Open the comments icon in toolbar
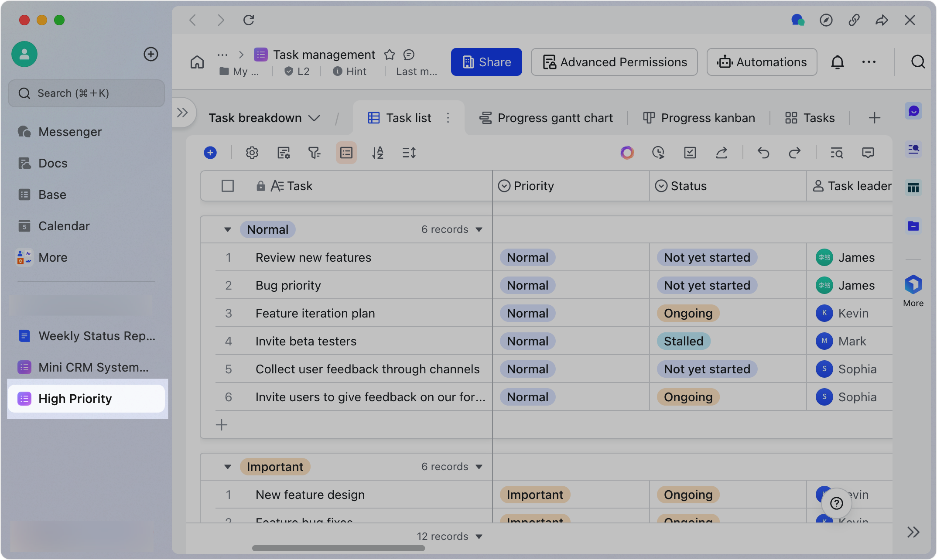Image resolution: width=937 pixels, height=560 pixels. click(868, 153)
